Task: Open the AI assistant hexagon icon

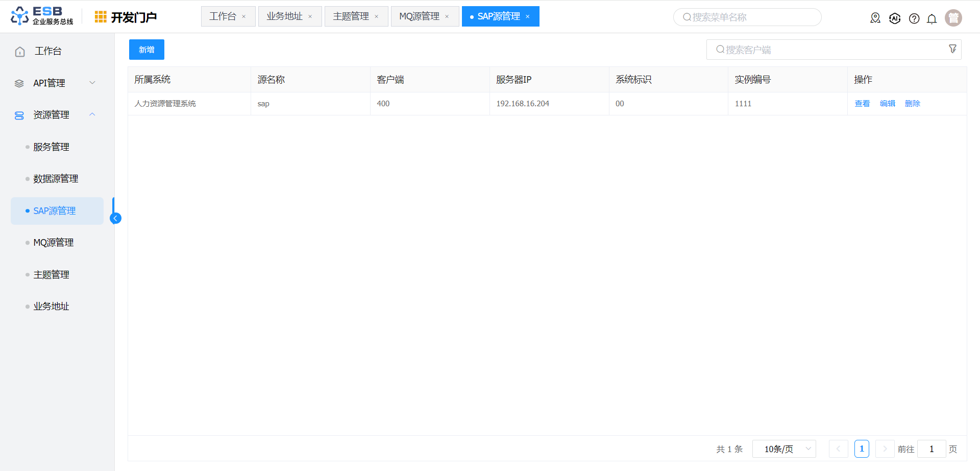Action: (895, 18)
